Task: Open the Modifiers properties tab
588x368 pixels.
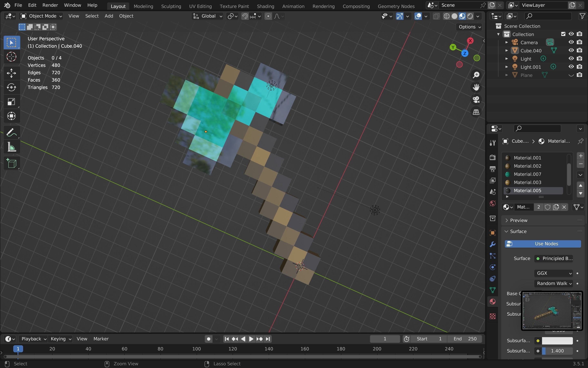Action: pyautogui.click(x=492, y=244)
